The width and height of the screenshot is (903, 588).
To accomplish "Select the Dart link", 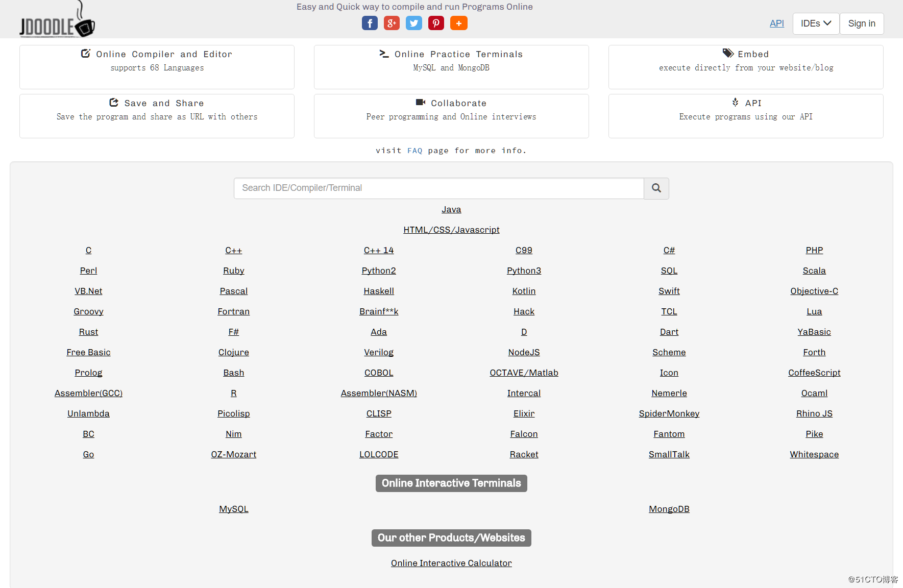I will point(669,332).
